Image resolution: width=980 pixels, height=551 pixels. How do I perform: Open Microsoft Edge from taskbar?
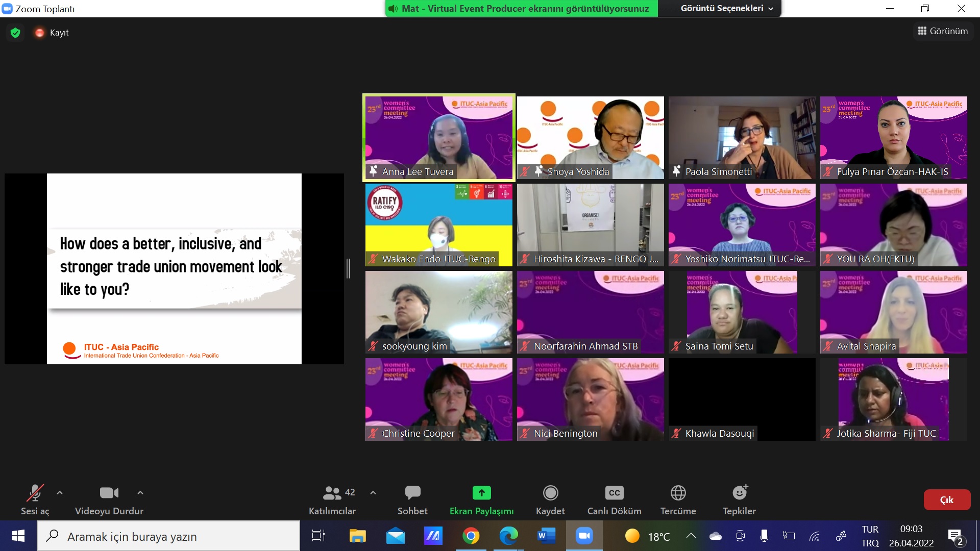coord(509,536)
